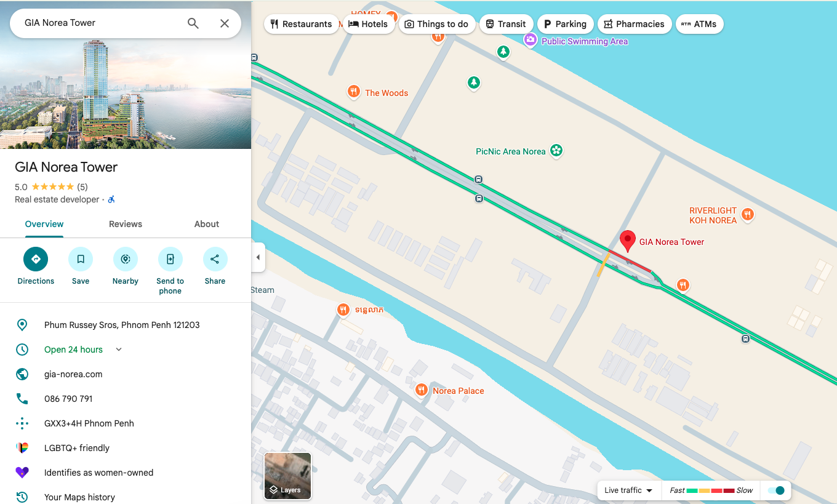Copy the plus code GXX3+4H Phnom Penh
The height and width of the screenshot is (504, 837).
pyautogui.click(x=89, y=423)
